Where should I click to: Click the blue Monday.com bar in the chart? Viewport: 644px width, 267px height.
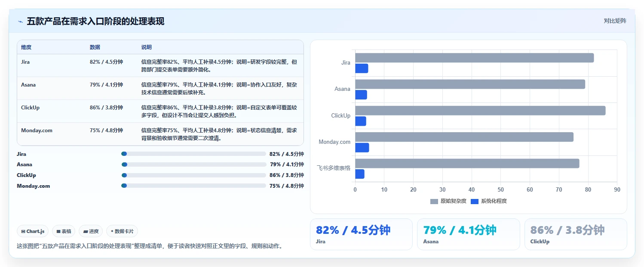(362, 148)
